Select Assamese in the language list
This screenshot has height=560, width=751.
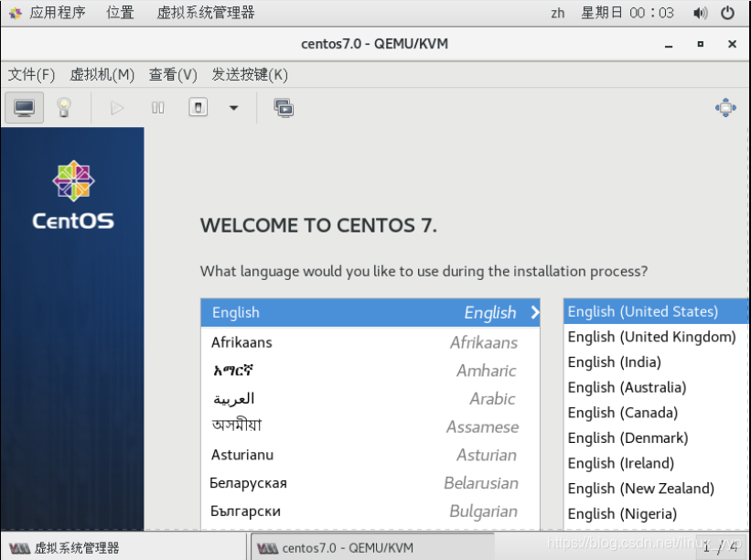click(370, 426)
